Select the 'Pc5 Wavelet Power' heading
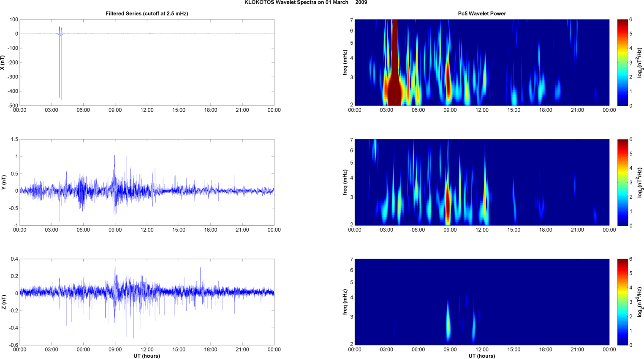This screenshot has width=644, height=359. point(482,13)
